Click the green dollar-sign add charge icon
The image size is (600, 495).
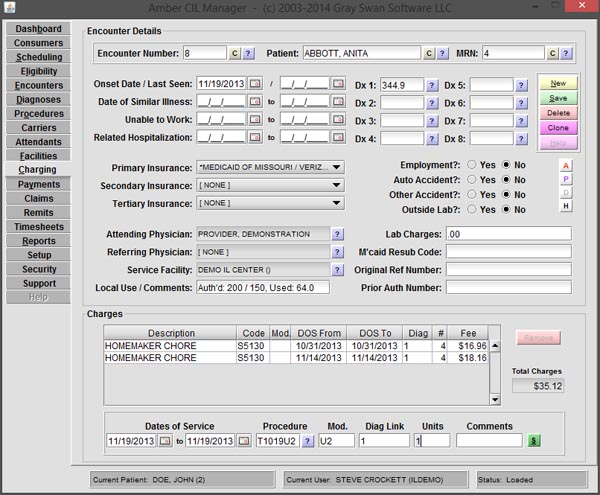(x=534, y=440)
